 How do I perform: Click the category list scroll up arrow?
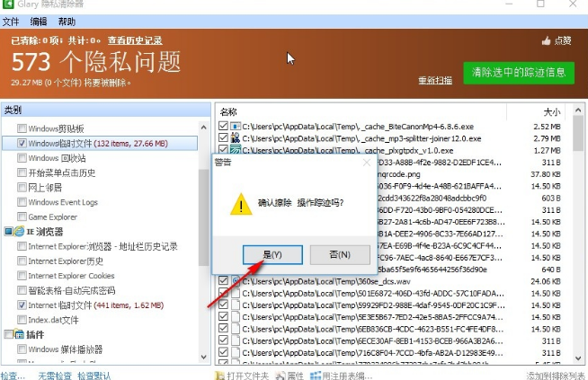click(x=203, y=128)
